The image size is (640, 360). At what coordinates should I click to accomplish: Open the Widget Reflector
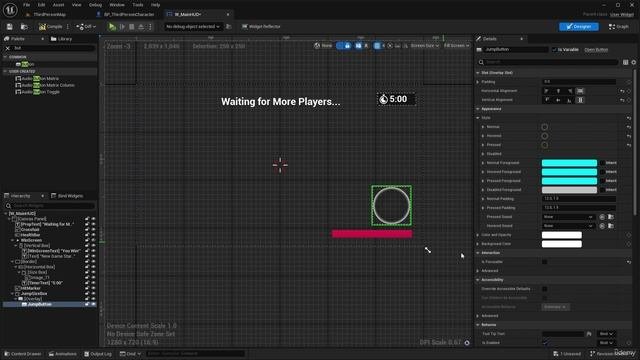261,27
